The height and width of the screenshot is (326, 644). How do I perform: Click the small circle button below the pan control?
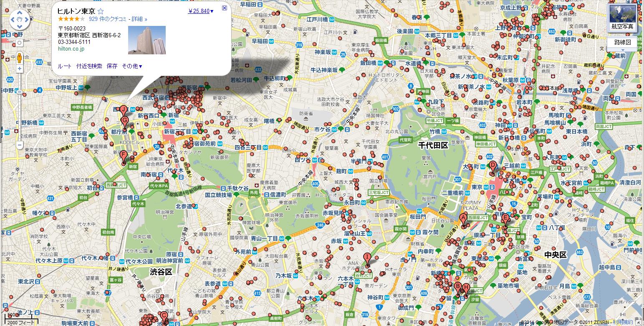(20, 43)
